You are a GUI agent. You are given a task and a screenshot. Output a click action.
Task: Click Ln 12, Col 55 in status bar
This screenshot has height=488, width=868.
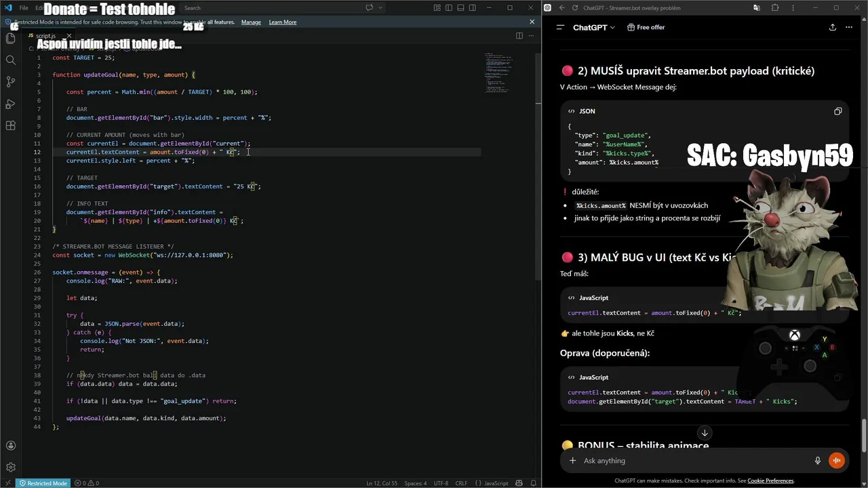click(383, 483)
